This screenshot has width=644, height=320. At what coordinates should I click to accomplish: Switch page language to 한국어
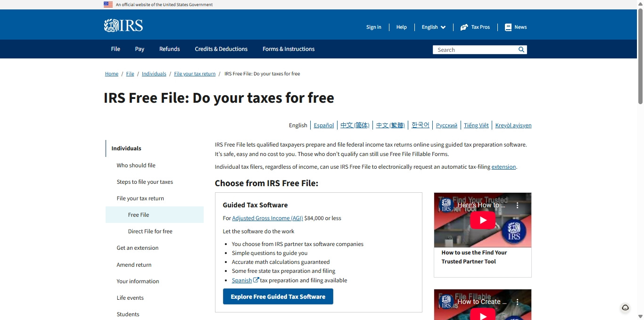tap(421, 125)
